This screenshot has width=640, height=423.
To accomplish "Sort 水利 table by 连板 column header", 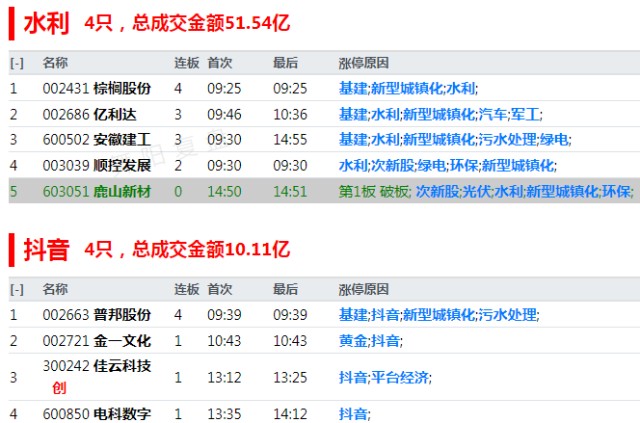I will point(187,63).
